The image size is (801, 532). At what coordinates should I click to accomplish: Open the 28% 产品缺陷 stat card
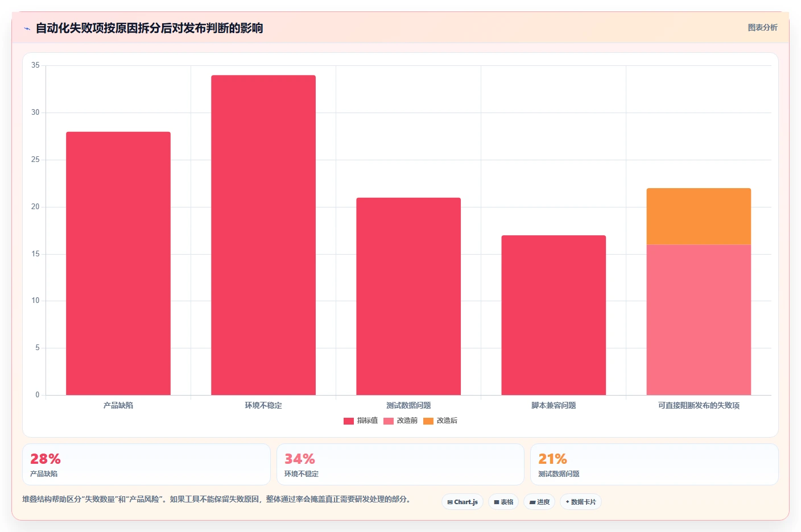tap(146, 464)
